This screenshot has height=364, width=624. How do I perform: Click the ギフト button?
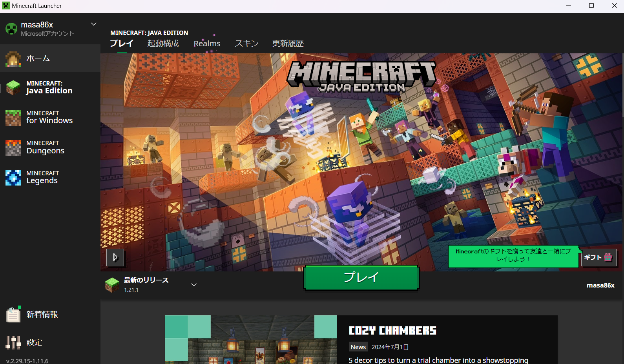(x=598, y=258)
